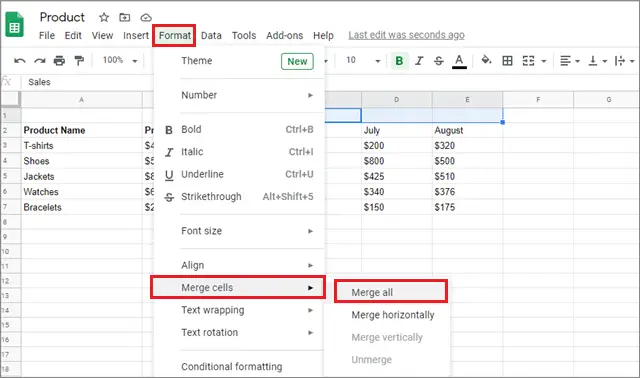The image size is (640, 378).
Task: Star the Product document
Action: 104,17
